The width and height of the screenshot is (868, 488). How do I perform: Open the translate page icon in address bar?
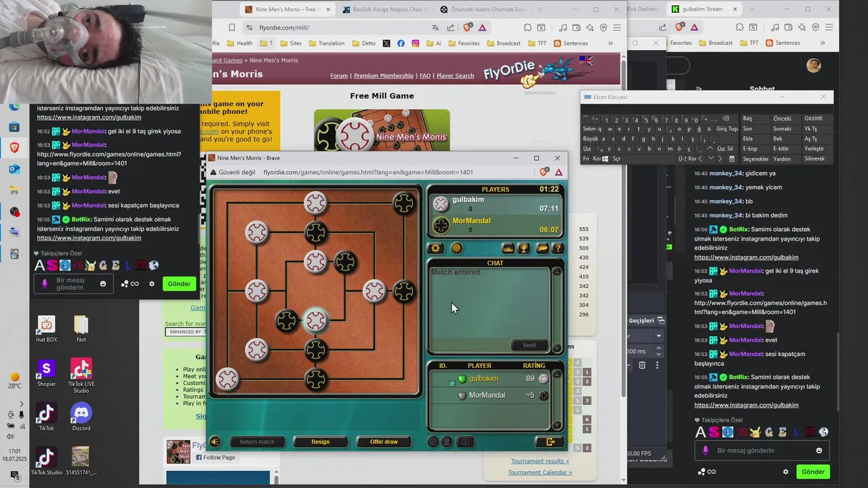click(x=435, y=28)
